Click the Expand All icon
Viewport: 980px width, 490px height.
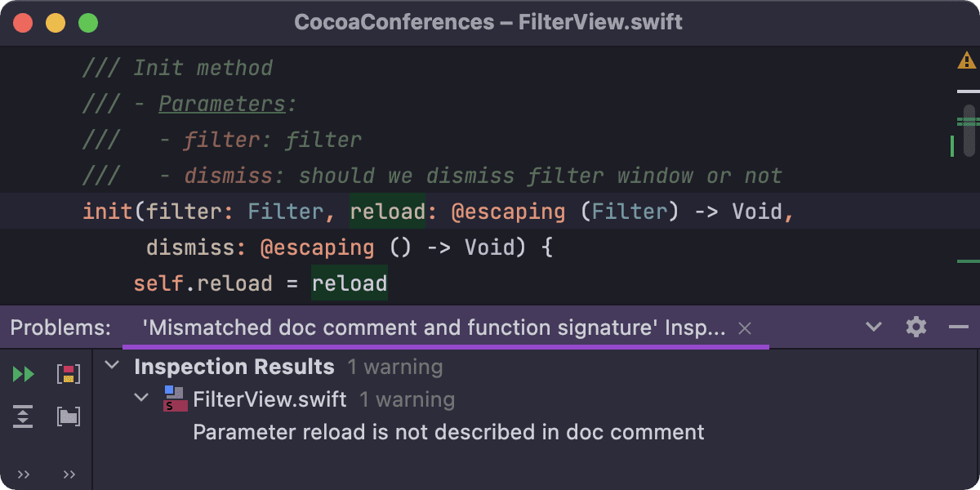click(23, 417)
